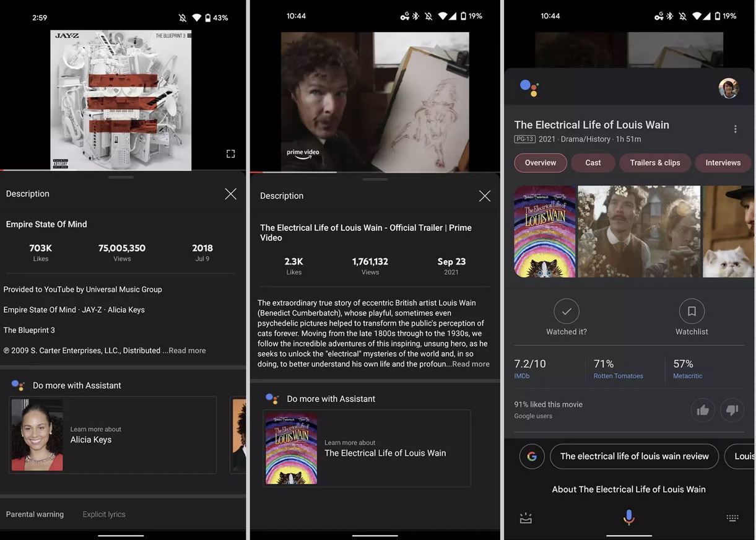This screenshot has height=540, width=756.
Task: Seek on Louis Wain trailer progress bar
Action: click(x=375, y=172)
